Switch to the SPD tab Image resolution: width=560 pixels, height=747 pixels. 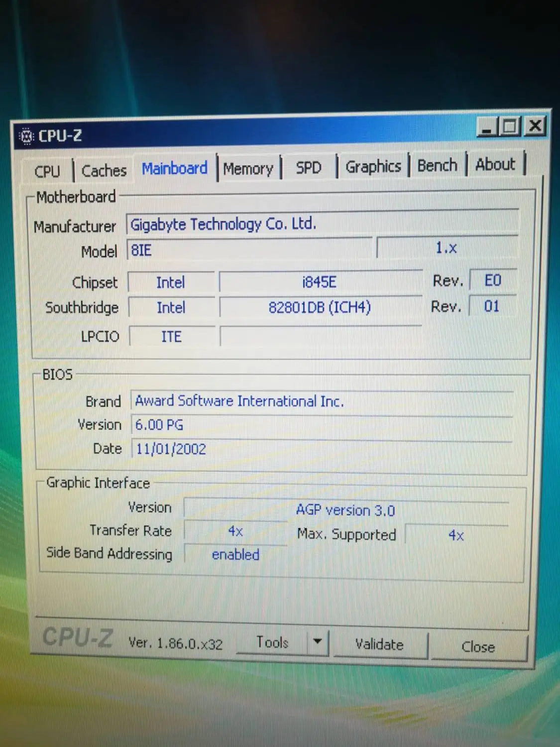pyautogui.click(x=309, y=167)
